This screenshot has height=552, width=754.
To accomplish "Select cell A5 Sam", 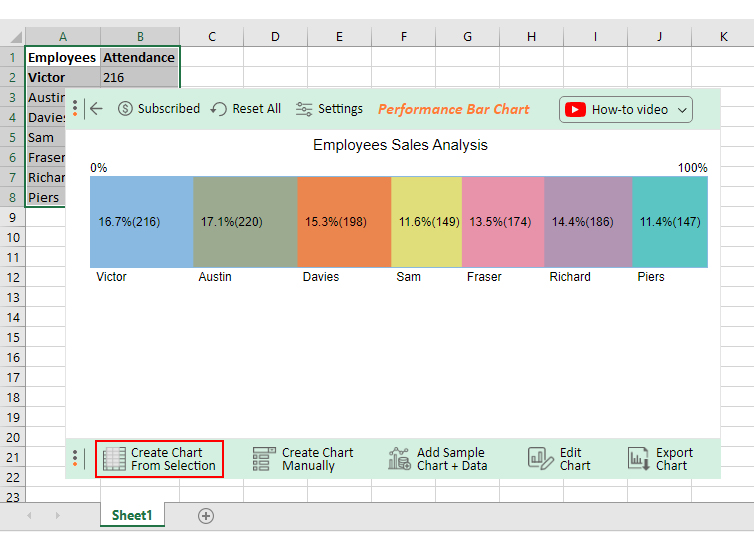I will 46,138.
